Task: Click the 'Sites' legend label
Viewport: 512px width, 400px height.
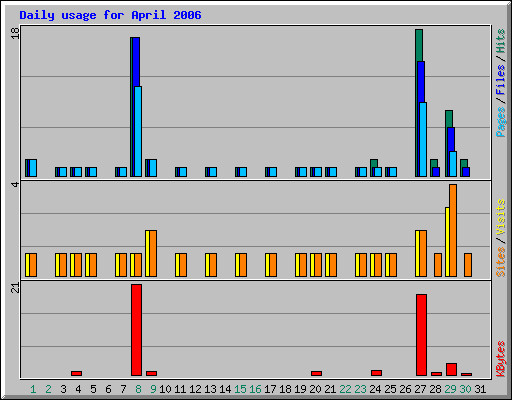Action: (x=500, y=262)
